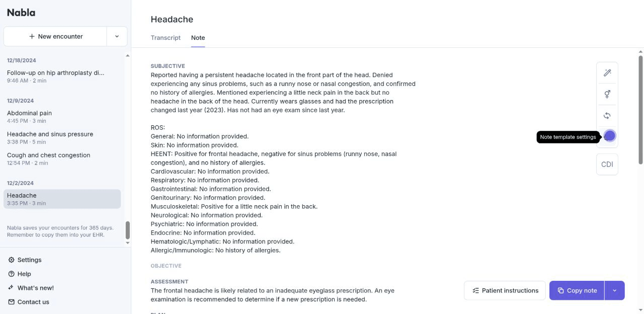This screenshot has width=644, height=314.
Task: Click the note area vertical scrollbar
Action: (640, 109)
